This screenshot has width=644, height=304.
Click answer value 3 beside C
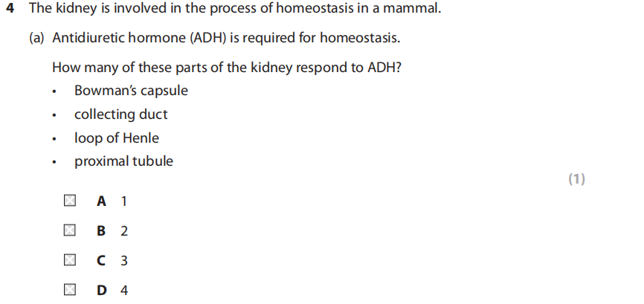tap(124, 261)
